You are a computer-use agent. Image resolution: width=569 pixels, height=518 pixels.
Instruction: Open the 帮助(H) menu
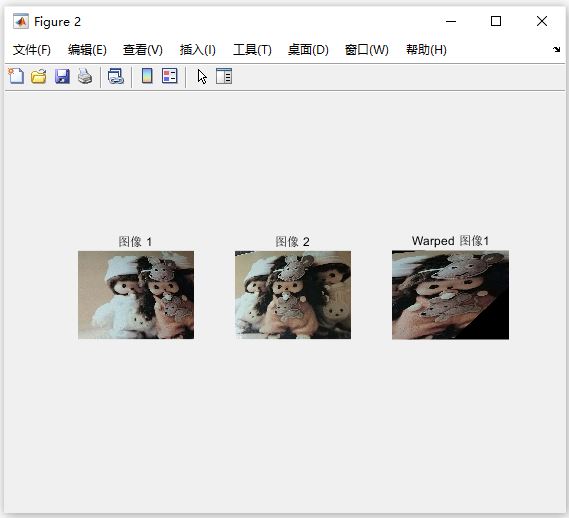[426, 50]
